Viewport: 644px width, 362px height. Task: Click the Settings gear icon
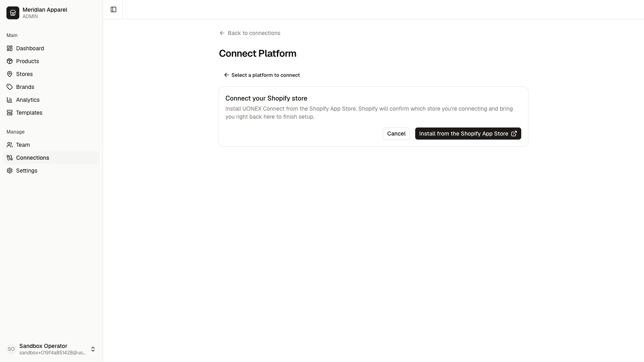tap(10, 171)
